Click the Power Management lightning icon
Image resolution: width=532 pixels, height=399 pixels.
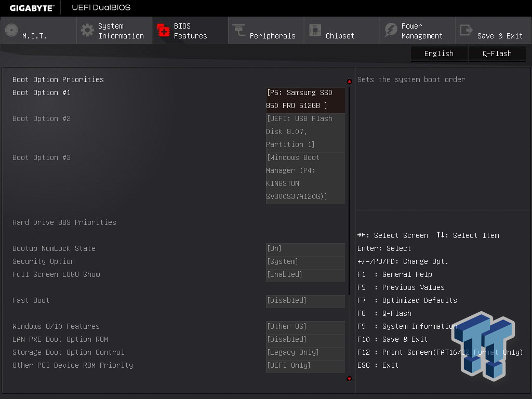coord(391,30)
